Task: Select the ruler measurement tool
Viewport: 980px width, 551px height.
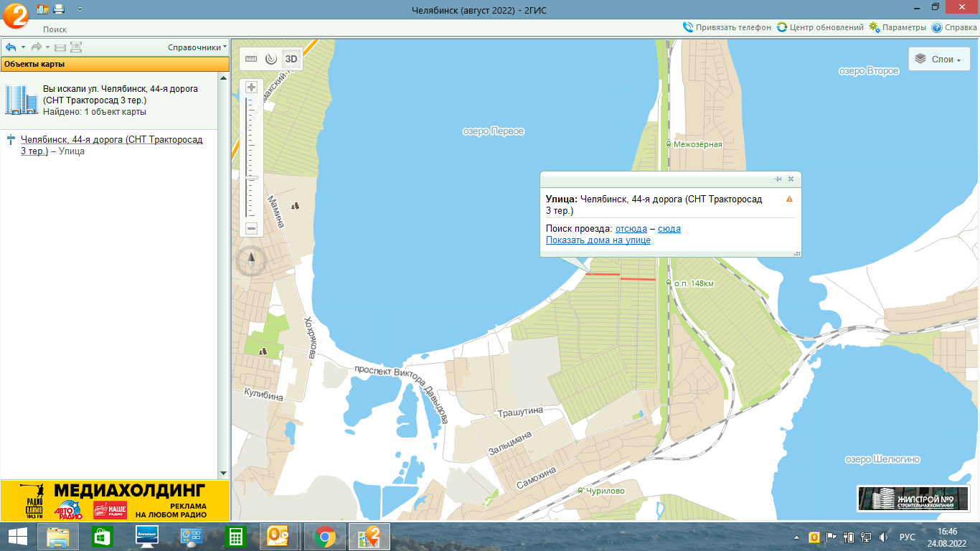Action: 251,59
